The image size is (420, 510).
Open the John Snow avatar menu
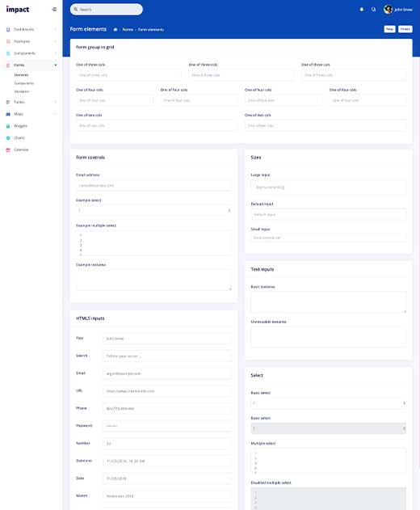pos(388,10)
